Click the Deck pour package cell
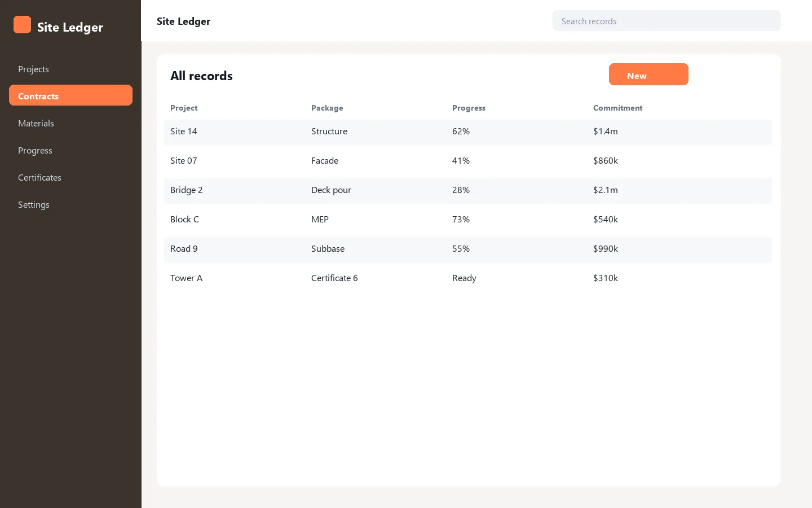The height and width of the screenshot is (508, 812). 331,190
